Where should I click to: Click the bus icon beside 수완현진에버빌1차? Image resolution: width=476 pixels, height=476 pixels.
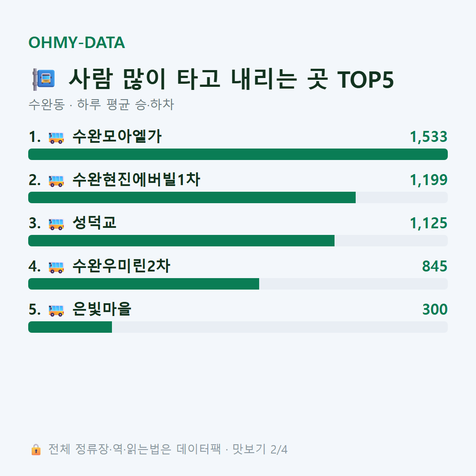[x=56, y=181]
